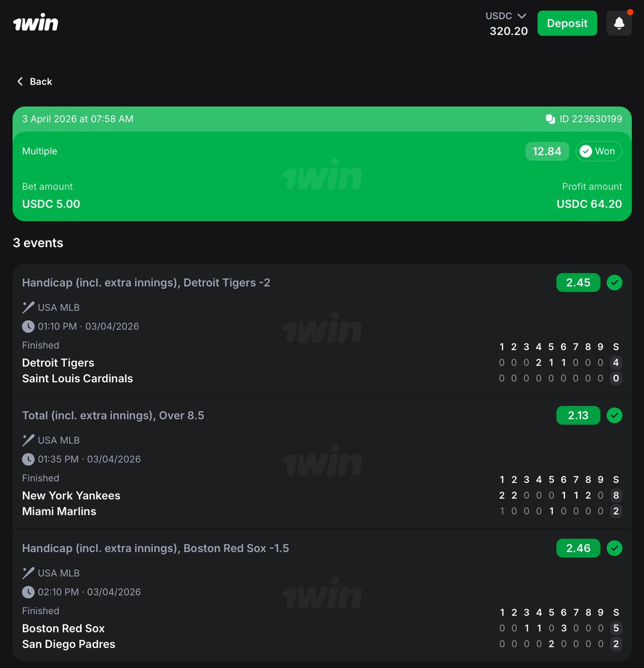Click the 1win logo in header

coord(36,23)
